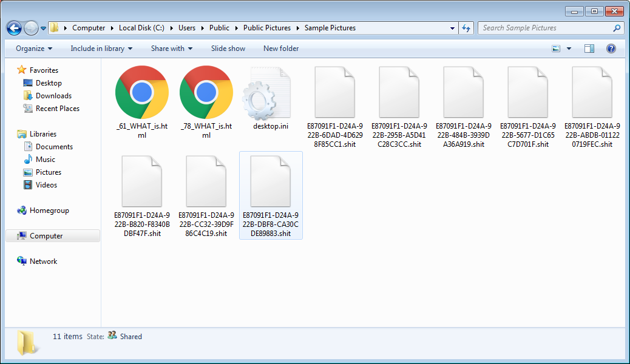Open the Share with dropdown

[x=172, y=49]
